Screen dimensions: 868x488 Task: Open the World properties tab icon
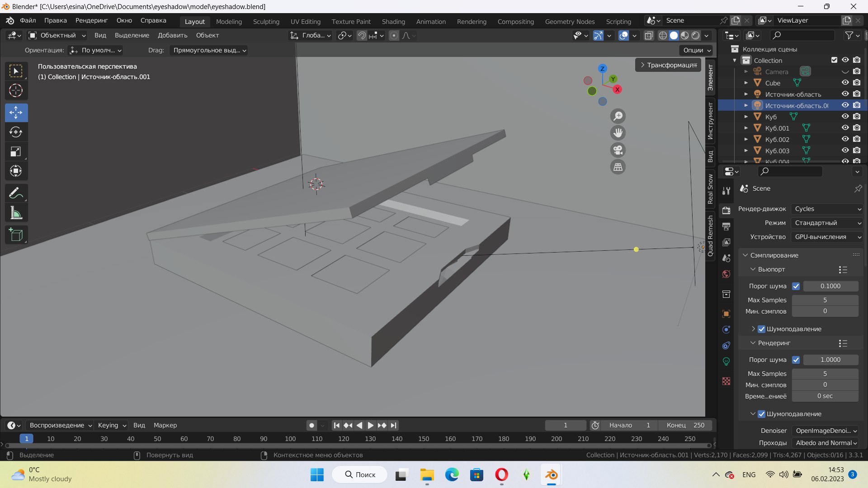point(726,274)
